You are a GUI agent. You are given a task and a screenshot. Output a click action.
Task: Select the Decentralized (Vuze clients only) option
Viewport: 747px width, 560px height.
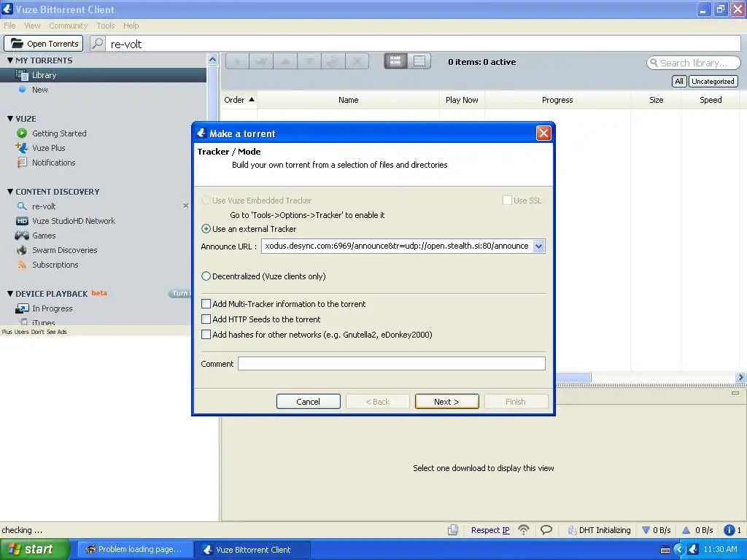click(x=206, y=276)
